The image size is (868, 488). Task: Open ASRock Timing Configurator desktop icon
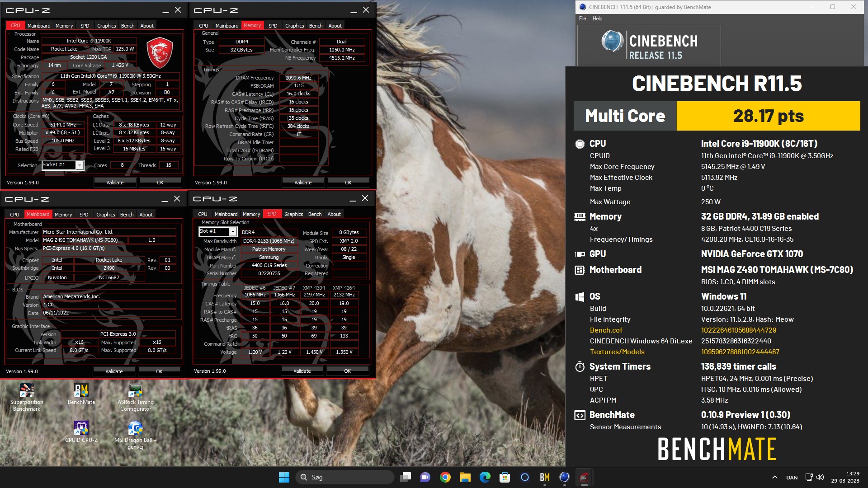(x=136, y=397)
